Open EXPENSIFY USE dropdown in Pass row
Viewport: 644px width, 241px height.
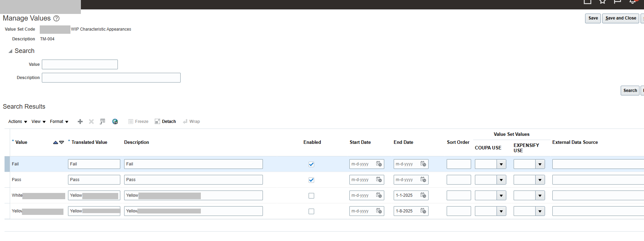point(540,180)
